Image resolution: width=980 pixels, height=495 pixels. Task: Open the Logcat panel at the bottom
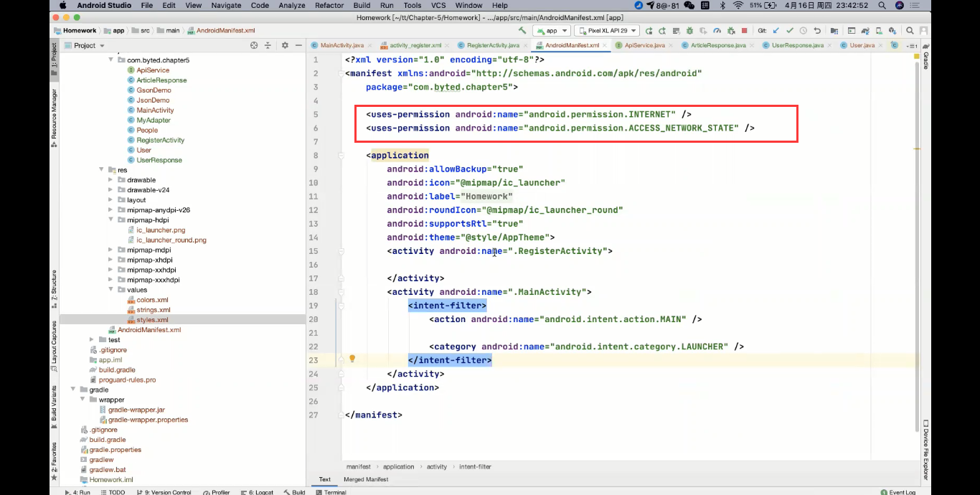(x=257, y=492)
